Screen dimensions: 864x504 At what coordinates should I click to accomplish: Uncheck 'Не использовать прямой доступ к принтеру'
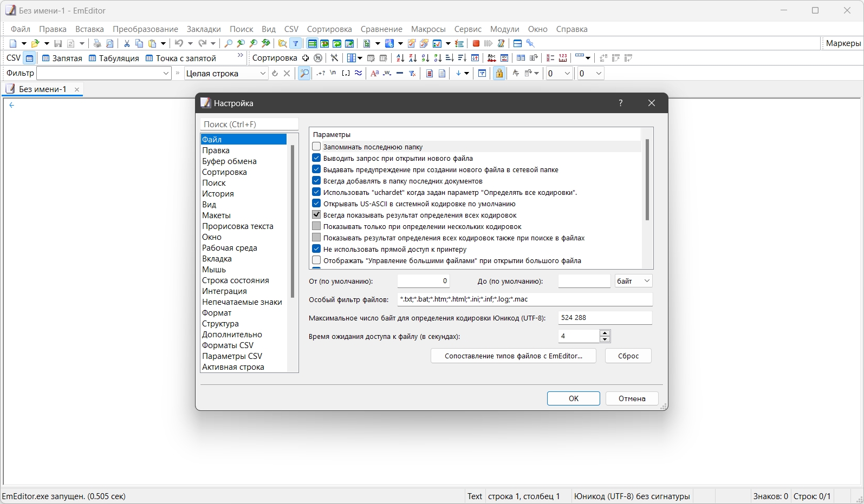[316, 249]
